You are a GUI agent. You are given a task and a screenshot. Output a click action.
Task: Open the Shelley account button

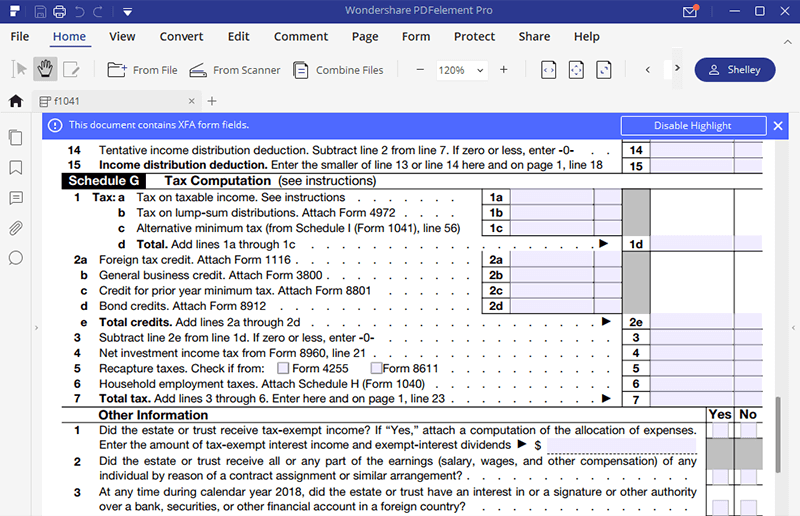(x=735, y=69)
